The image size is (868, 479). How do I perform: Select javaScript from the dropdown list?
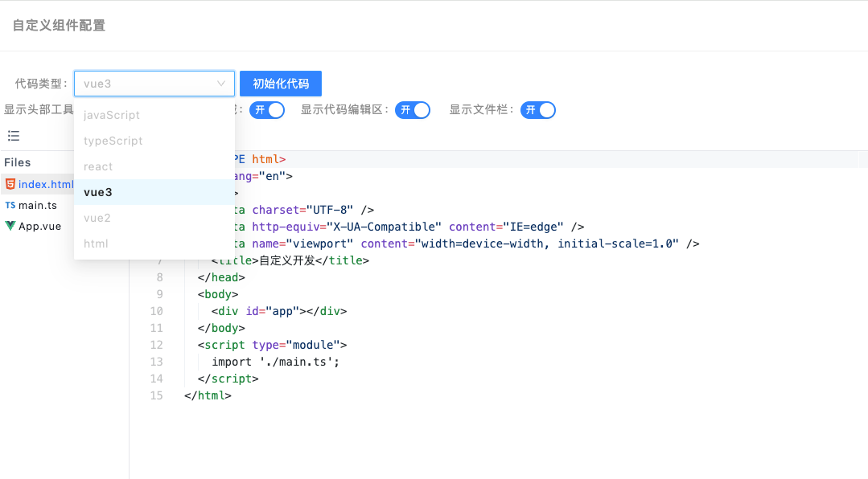[x=154, y=115]
